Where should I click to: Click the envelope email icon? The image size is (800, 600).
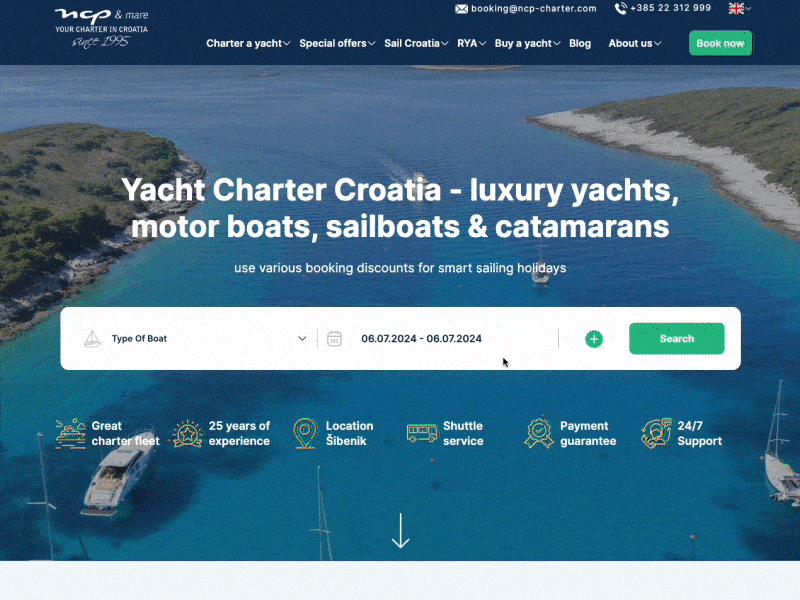click(x=461, y=9)
